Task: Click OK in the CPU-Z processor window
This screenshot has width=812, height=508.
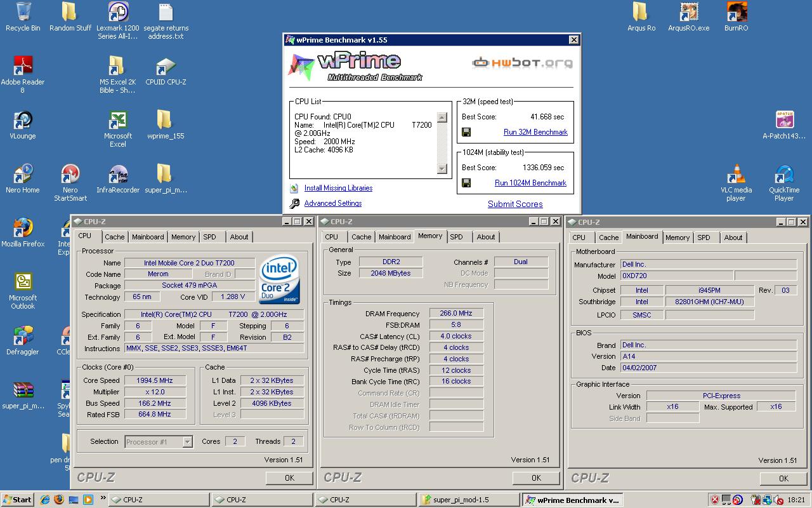Action: 289,478
